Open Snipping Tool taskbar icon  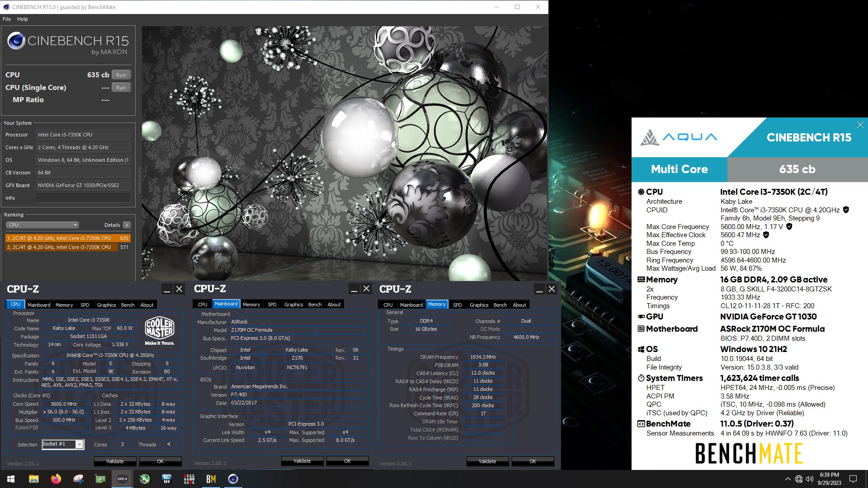coord(78,479)
